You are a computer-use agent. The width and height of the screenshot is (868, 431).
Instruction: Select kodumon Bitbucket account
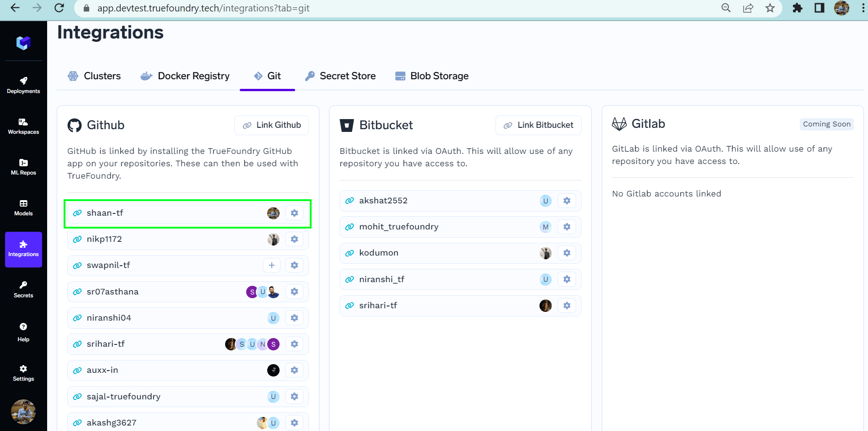click(x=460, y=253)
